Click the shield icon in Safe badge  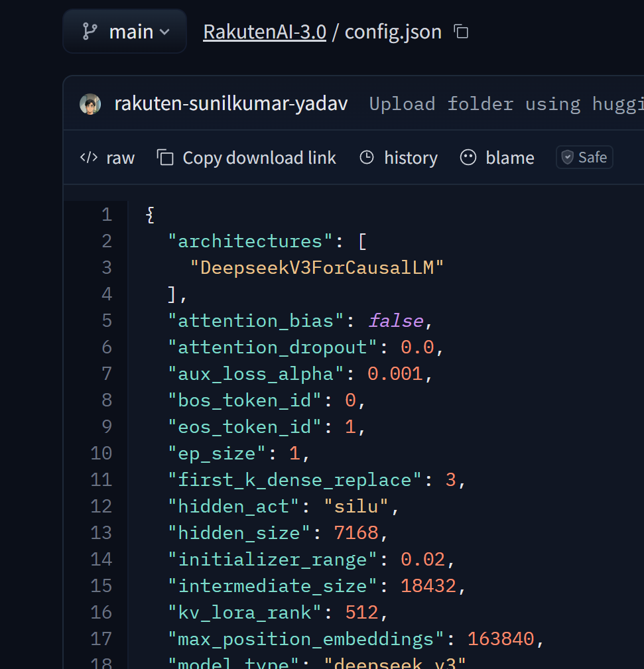[567, 158]
